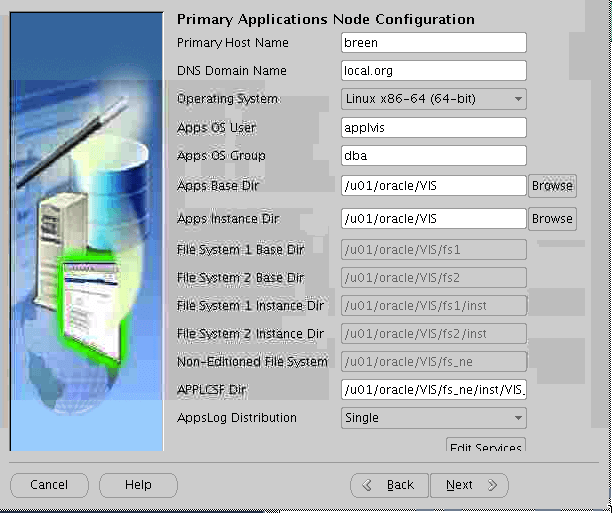Browse for the Apps Base Dir
Screen dimensions: 612x513
point(552,186)
